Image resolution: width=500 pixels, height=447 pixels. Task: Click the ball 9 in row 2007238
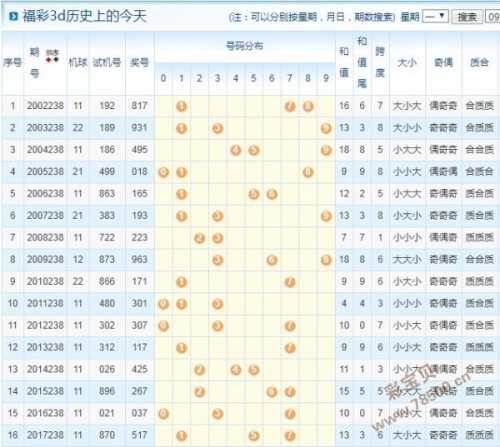(326, 216)
